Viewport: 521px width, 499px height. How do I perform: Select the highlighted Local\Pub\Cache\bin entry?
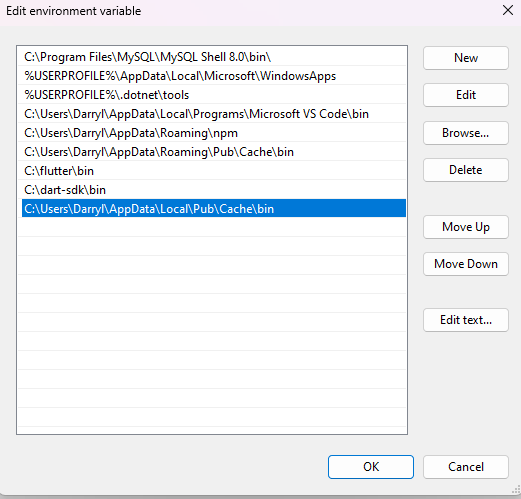click(x=214, y=208)
